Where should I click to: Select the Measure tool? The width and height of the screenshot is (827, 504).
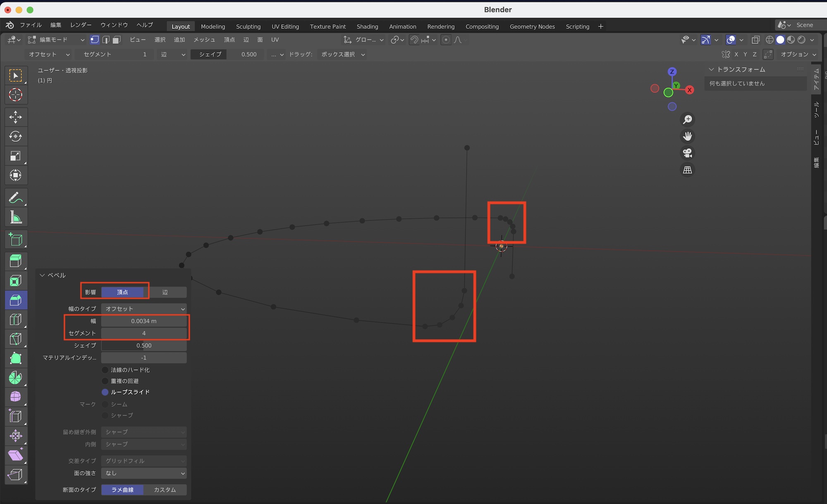point(16,217)
